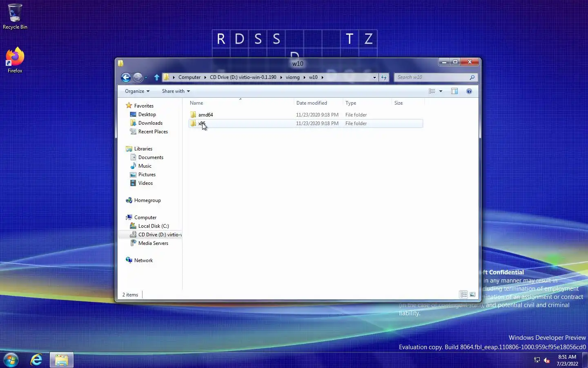Image resolution: width=588 pixels, height=368 pixels.
Task: Open Explorer Help question mark icon
Action: coord(469,91)
